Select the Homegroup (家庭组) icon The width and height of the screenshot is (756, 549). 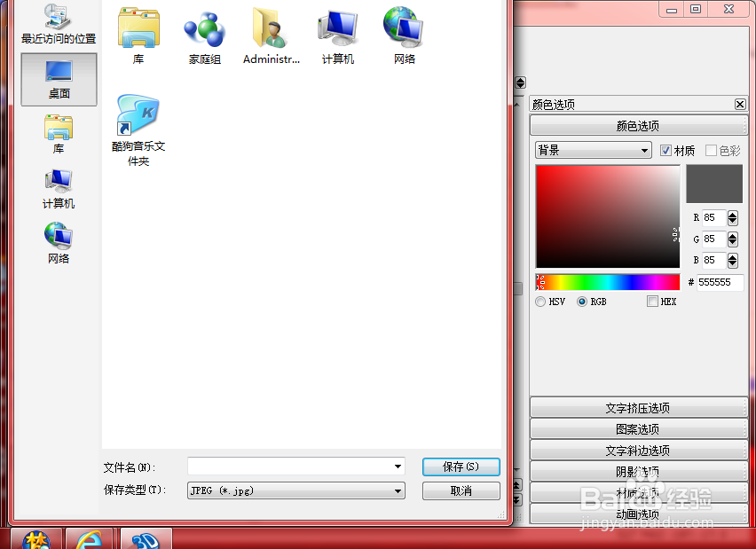tap(205, 38)
